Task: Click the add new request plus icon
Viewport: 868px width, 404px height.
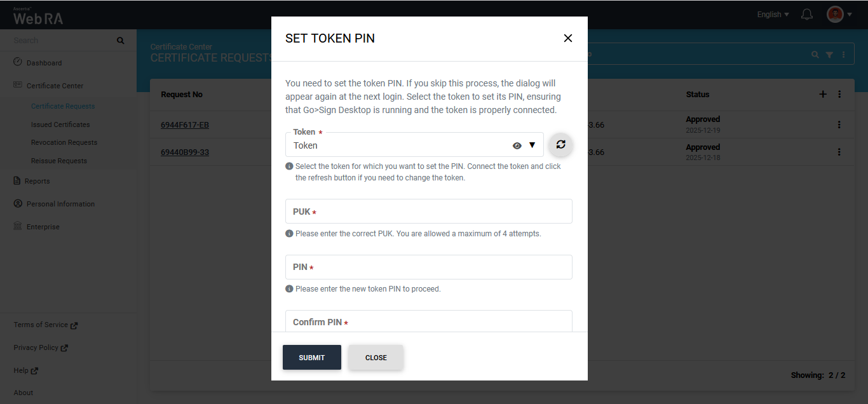Action: pyautogui.click(x=823, y=95)
